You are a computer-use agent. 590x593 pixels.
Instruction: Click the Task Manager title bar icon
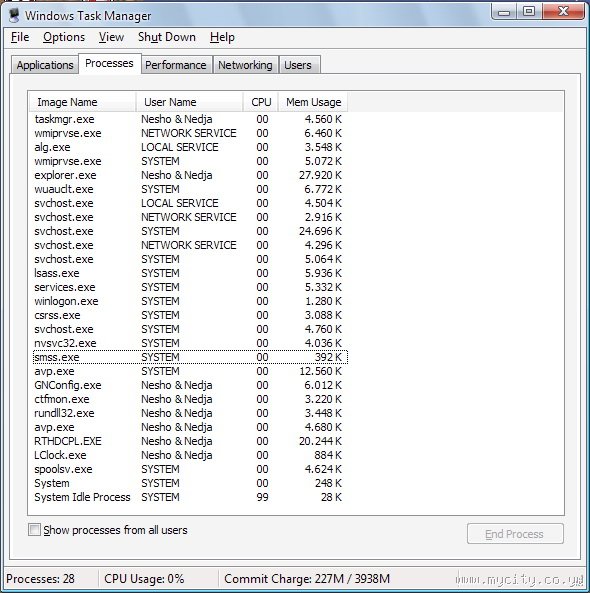click(x=14, y=16)
